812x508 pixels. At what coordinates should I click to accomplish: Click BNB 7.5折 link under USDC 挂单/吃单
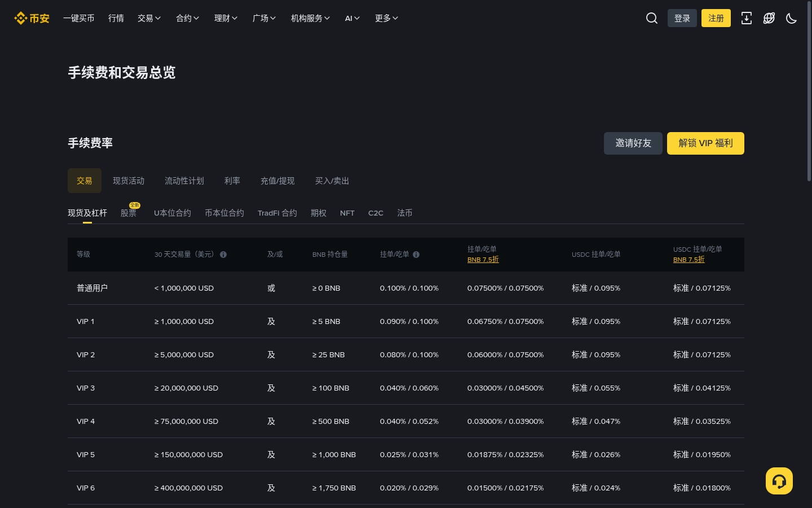tap(689, 260)
